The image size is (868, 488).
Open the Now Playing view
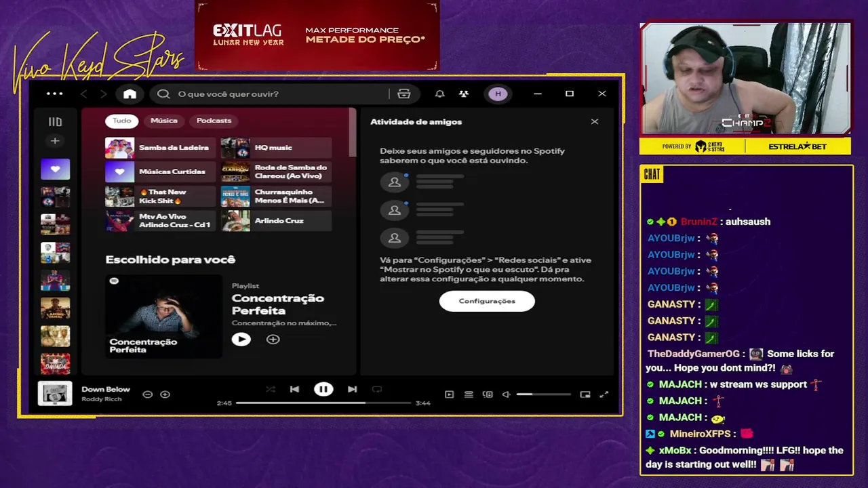[x=449, y=394]
